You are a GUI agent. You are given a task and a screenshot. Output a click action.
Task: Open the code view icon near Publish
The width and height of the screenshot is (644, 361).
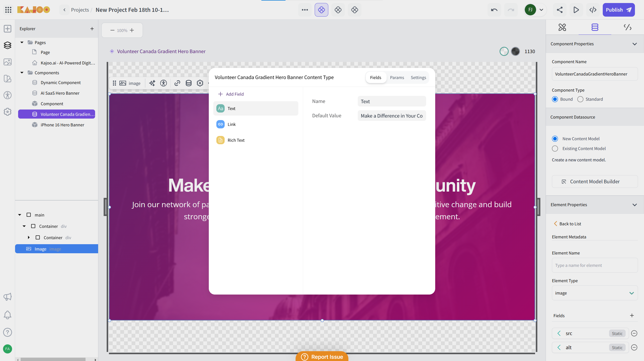click(593, 10)
